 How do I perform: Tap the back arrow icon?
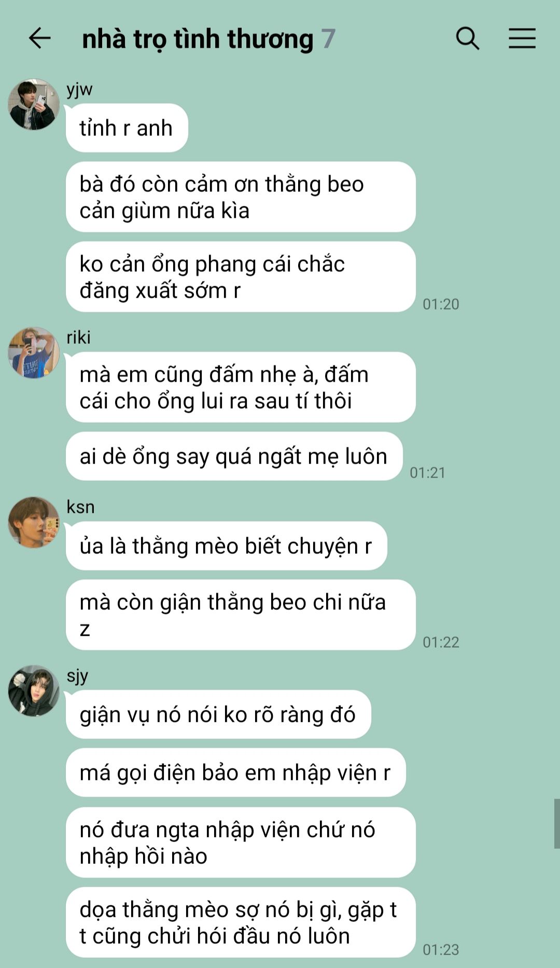click(39, 38)
